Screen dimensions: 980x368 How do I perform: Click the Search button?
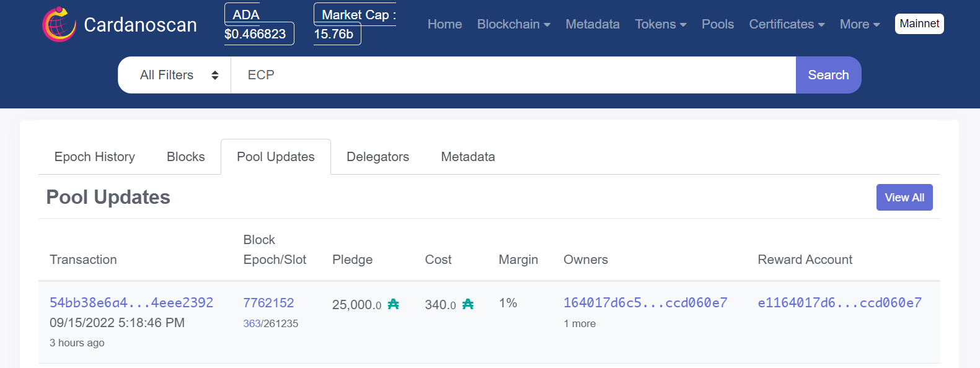[828, 75]
